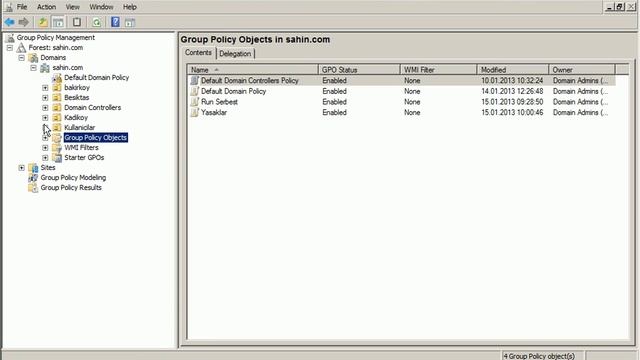Click the Sites icon in tree
The width and height of the screenshot is (640, 360).
tap(33, 168)
